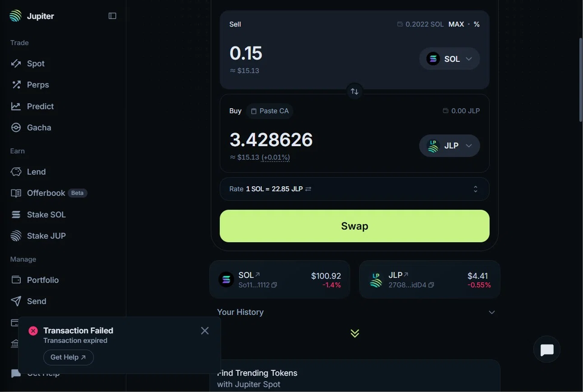Screen dimensions: 583x392
Task: Open SOL token details external arrow
Action: (x=258, y=274)
